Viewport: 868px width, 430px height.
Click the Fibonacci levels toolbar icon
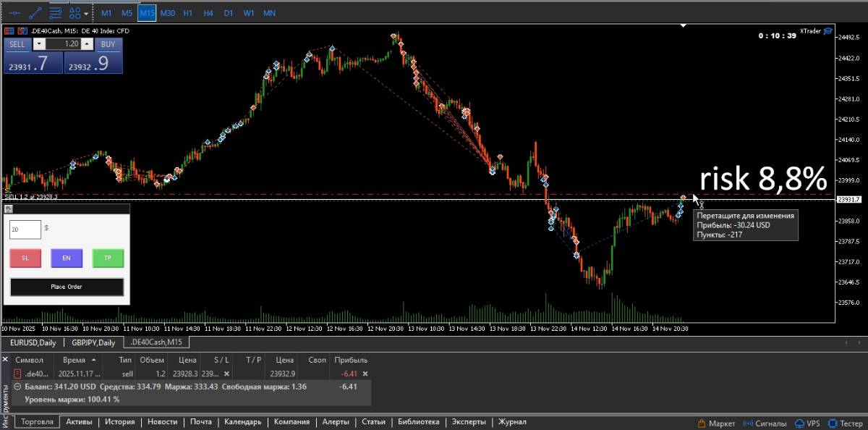point(55,13)
